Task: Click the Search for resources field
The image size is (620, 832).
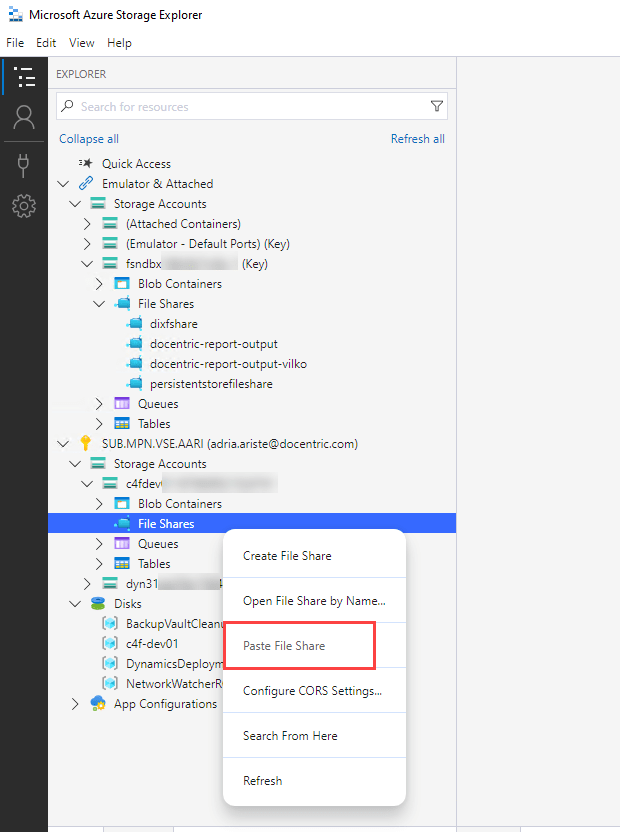Action: click(x=252, y=106)
